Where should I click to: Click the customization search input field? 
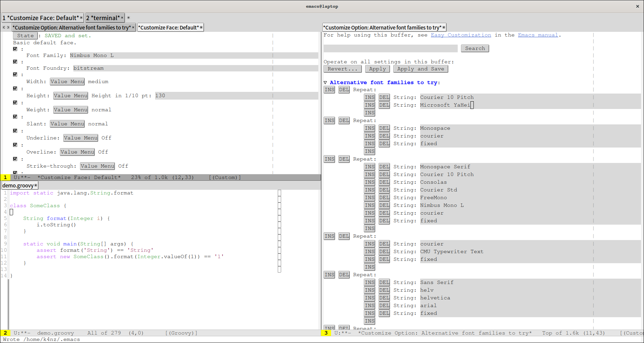point(390,48)
